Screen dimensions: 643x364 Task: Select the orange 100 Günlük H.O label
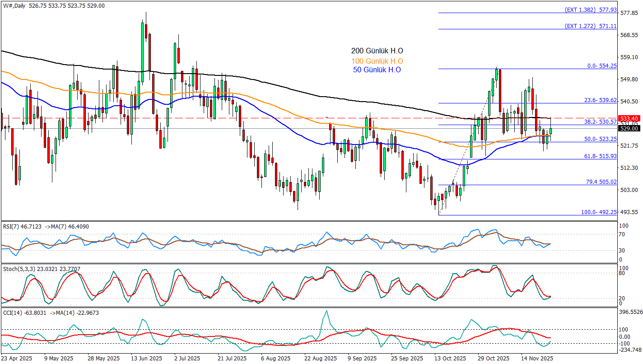(x=377, y=61)
